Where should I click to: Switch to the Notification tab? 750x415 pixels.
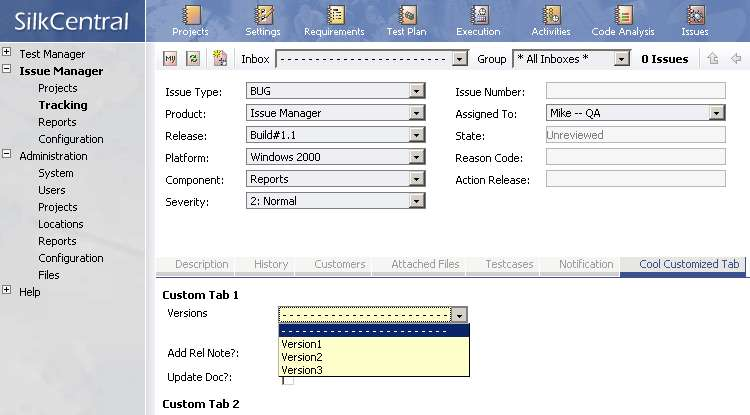[x=586, y=264]
